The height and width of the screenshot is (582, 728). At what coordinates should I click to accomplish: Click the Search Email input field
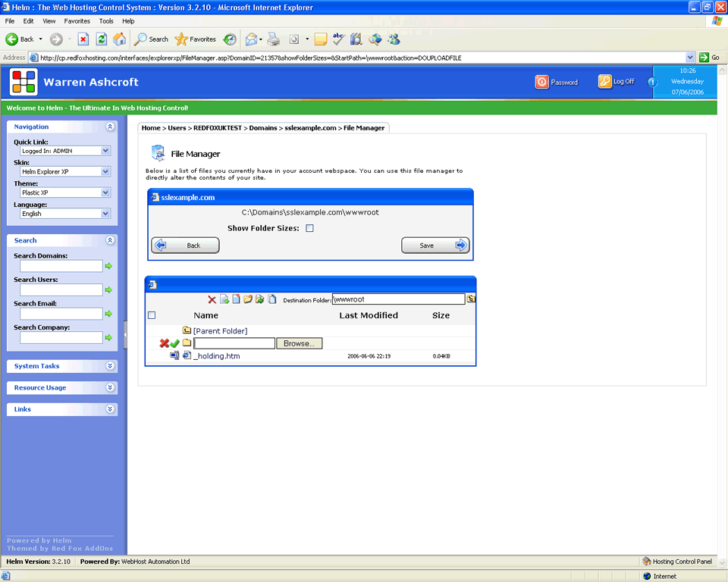tap(61, 314)
